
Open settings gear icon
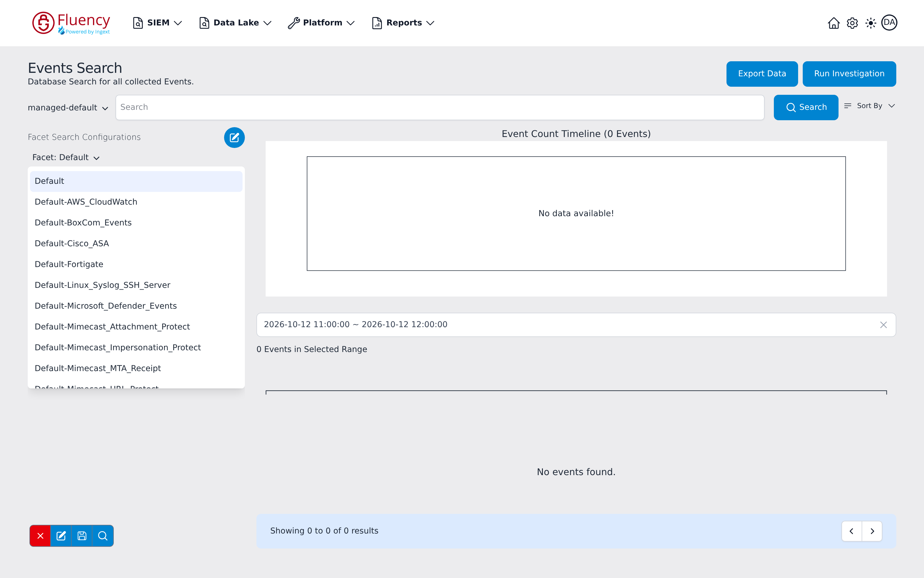click(x=852, y=23)
